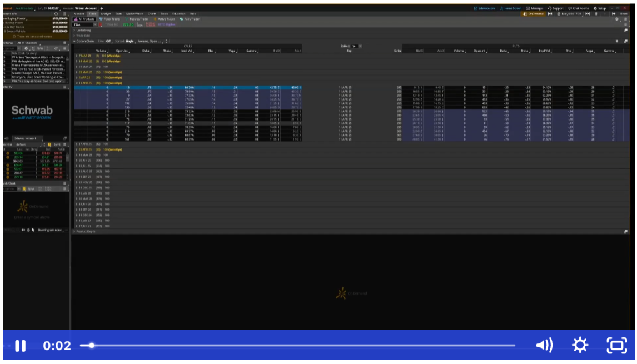Open the OnDemand date and time picker
This screenshot has height=364, width=637.
570,14
